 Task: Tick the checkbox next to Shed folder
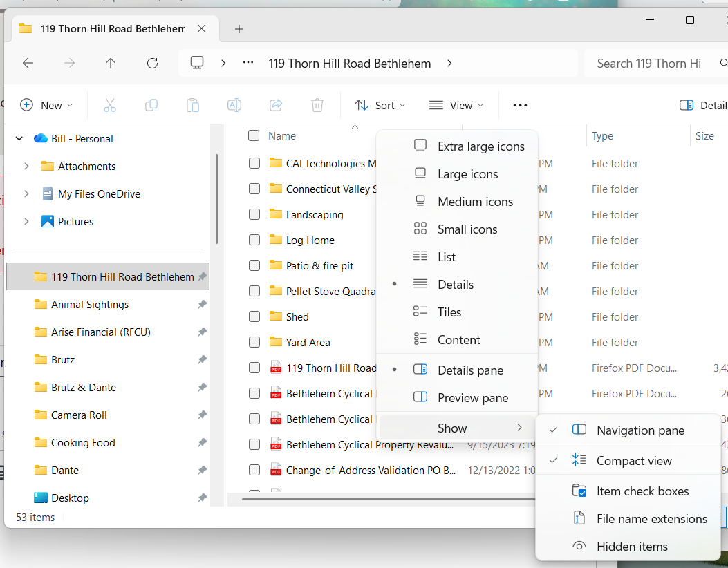pos(254,316)
